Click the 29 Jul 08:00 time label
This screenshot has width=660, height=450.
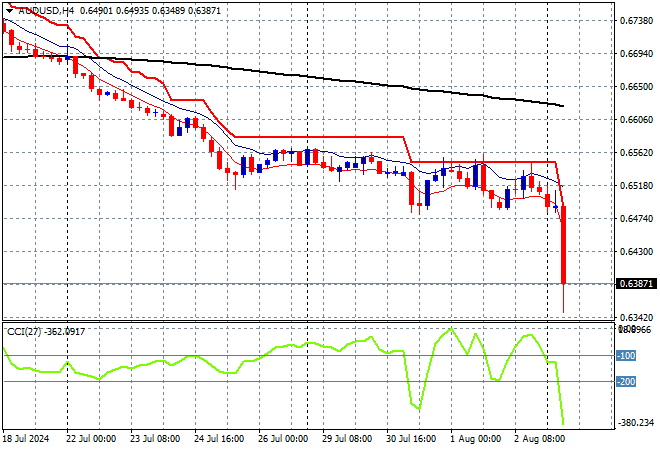point(347,439)
